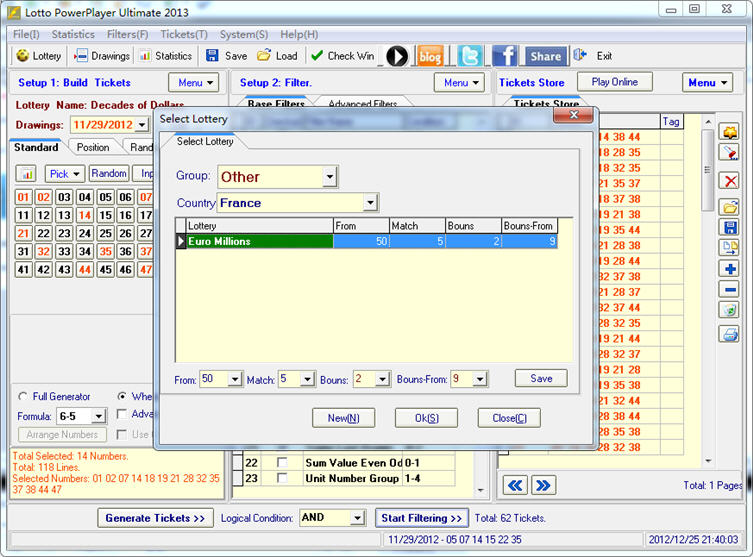This screenshot has width=753, height=557.
Task: Click the printer icon in Tickets Store
Action: pos(730,333)
